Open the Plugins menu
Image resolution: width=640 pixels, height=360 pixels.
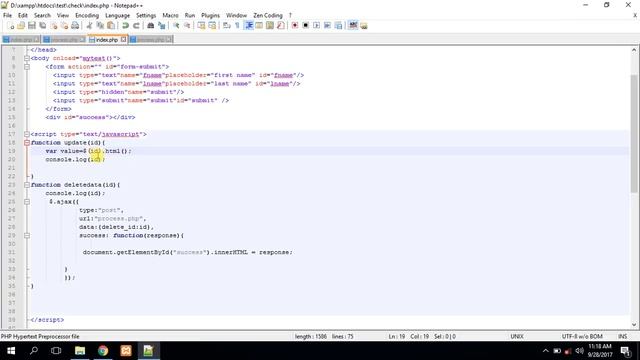click(211, 15)
